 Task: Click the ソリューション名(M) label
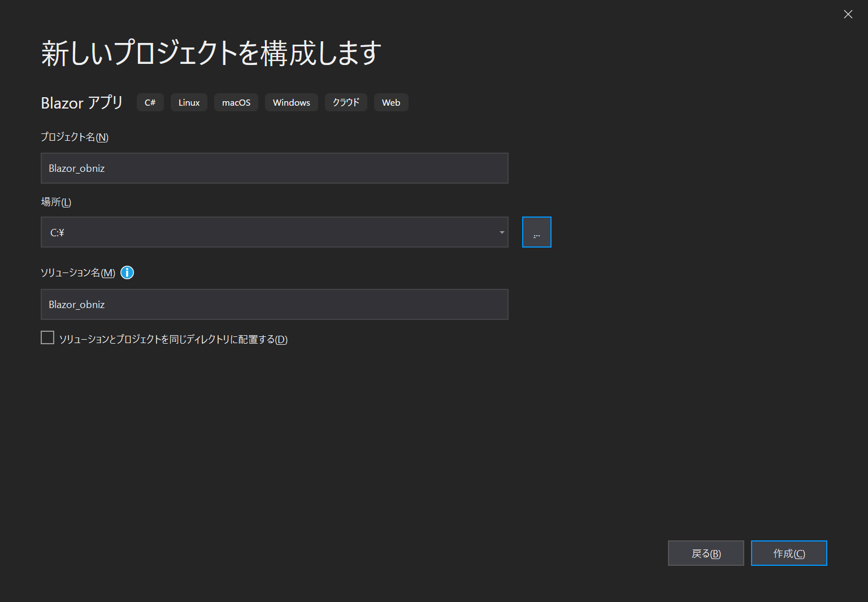[x=78, y=272]
